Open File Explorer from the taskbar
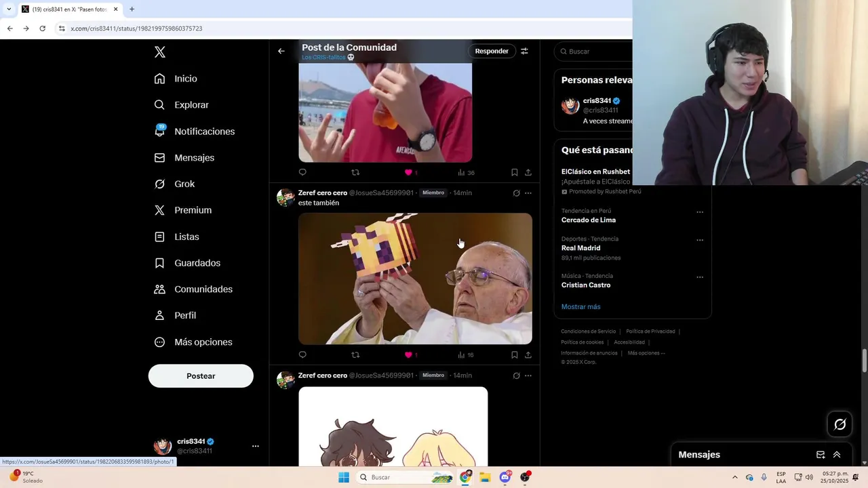The height and width of the screenshot is (488, 868). 485,477
